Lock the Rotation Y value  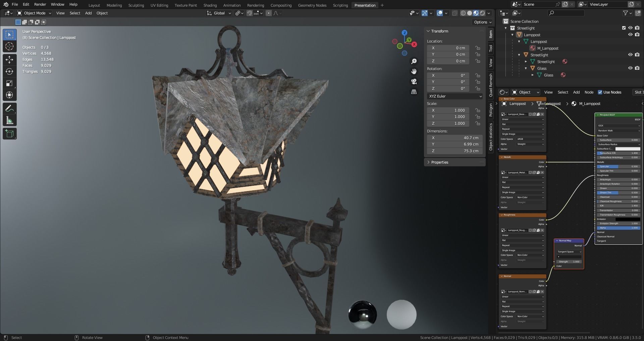point(477,82)
